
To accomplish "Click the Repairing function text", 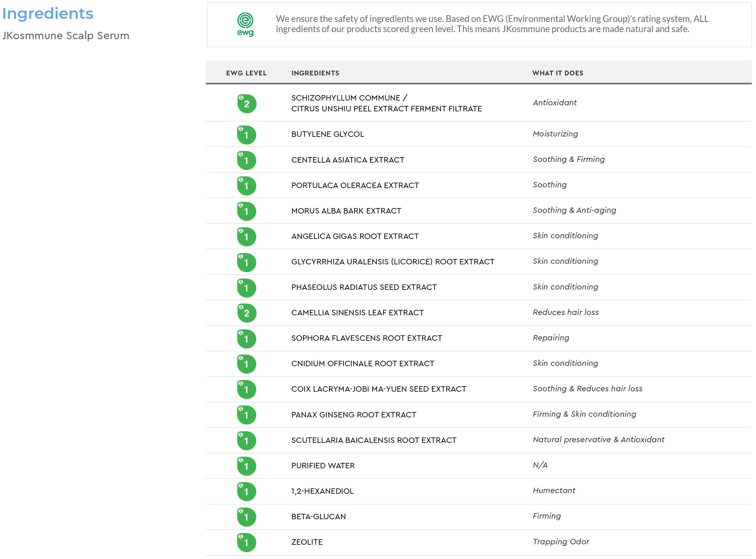I will [x=551, y=338].
